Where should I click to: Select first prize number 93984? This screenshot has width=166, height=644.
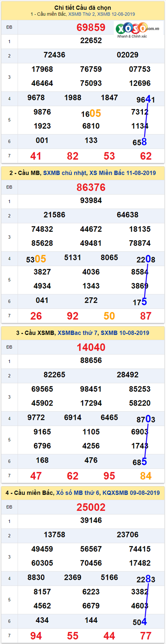coord(91,200)
